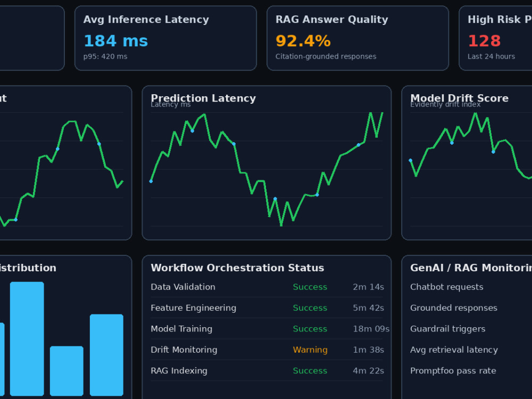Select the Chatbot requests metric row

coord(471,287)
